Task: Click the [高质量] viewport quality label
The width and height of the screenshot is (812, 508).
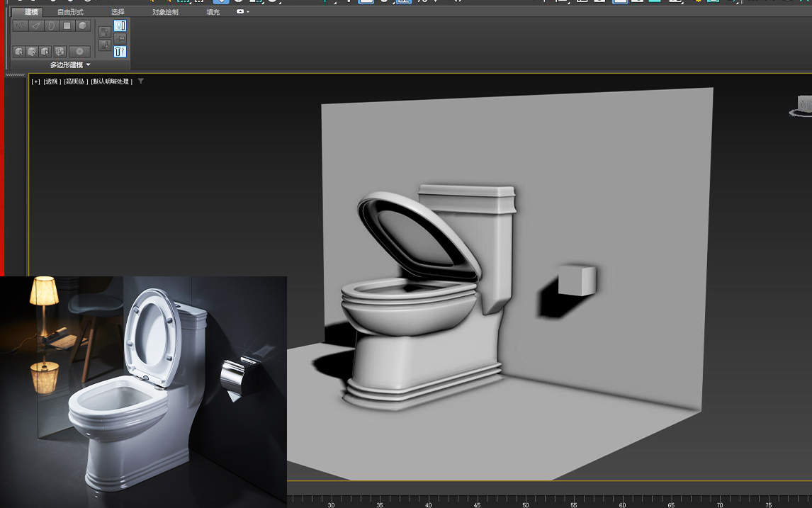Action: coord(77,81)
